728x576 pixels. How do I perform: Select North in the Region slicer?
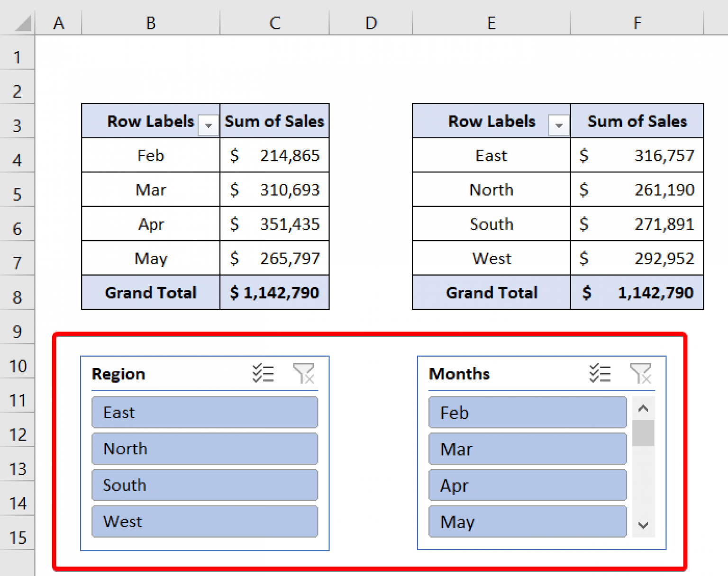pyautogui.click(x=204, y=449)
